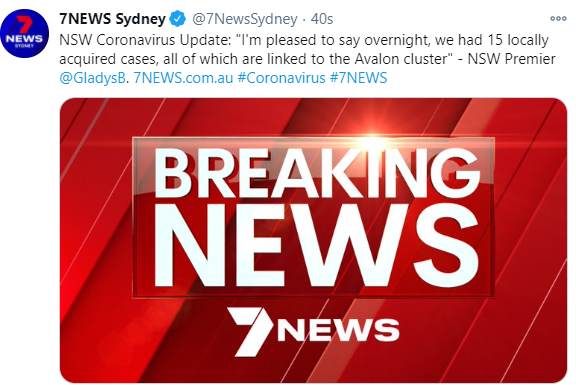Open the 7NEWS Sydney display name

coord(112,19)
